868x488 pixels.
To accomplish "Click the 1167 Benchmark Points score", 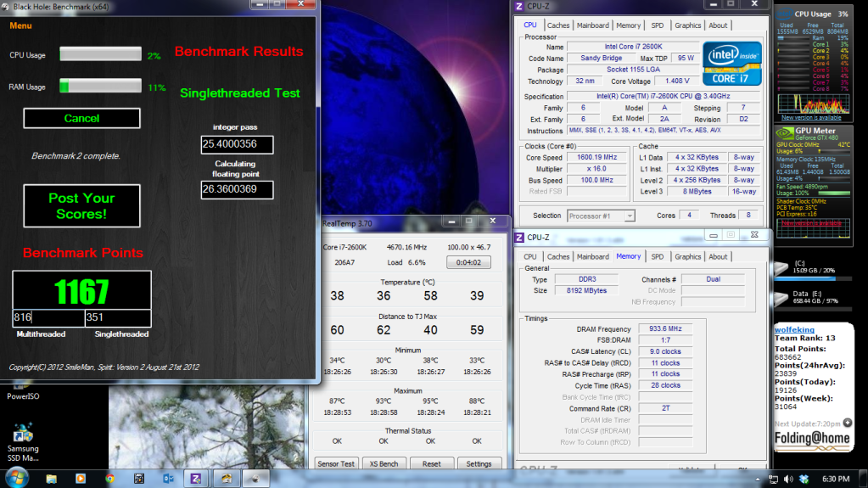I will coord(81,290).
